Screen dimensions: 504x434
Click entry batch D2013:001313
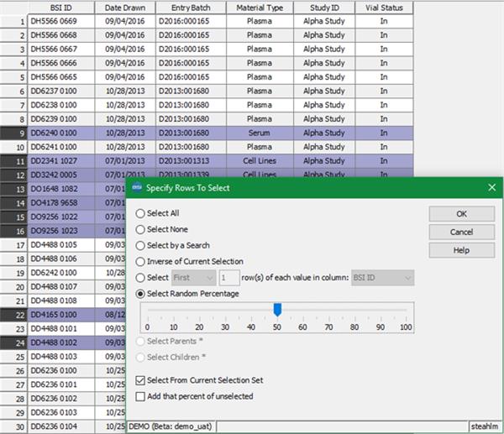[x=191, y=161]
